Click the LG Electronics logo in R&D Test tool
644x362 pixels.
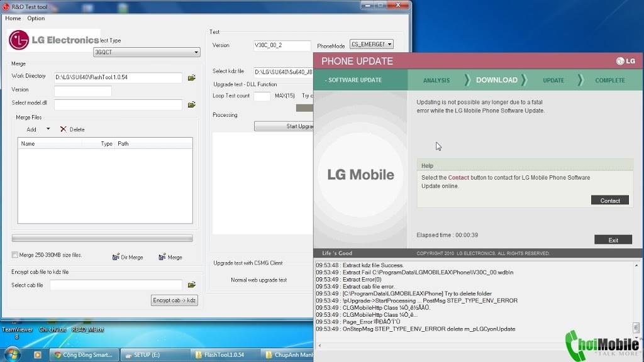[54, 40]
